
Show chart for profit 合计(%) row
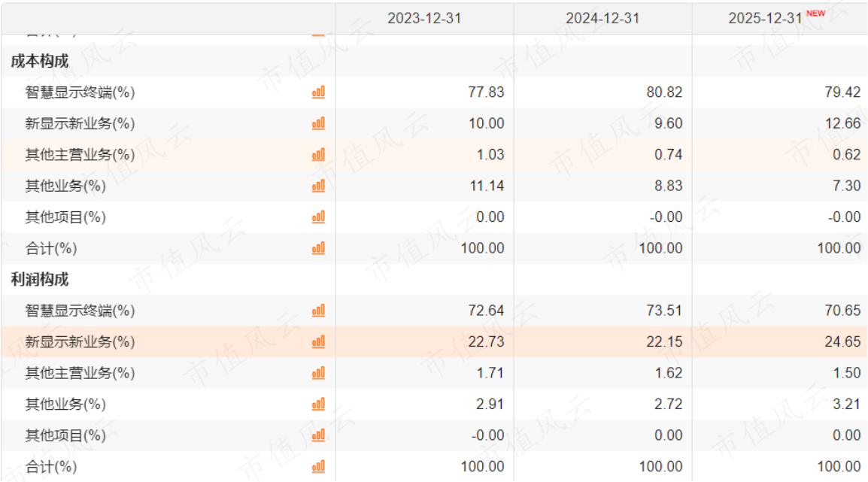click(318, 466)
